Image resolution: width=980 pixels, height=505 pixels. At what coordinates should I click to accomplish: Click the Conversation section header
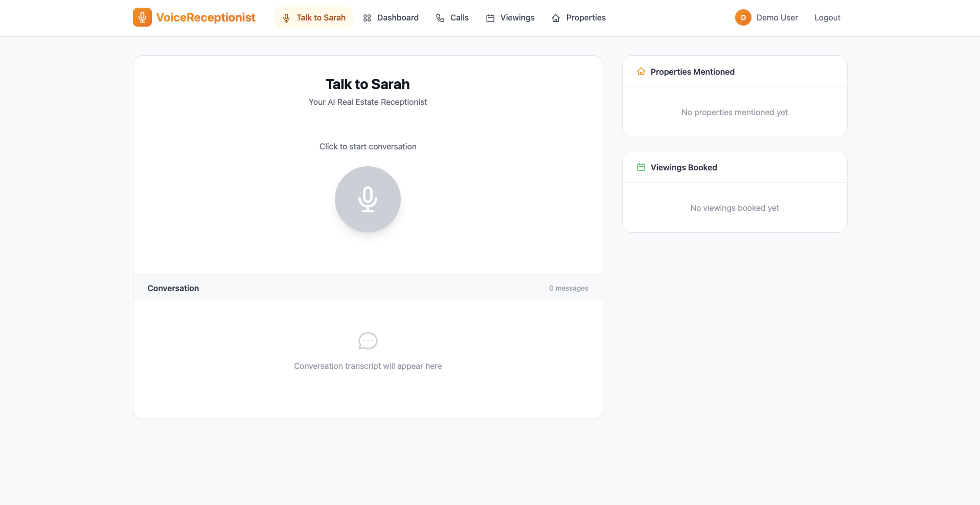[x=173, y=288]
